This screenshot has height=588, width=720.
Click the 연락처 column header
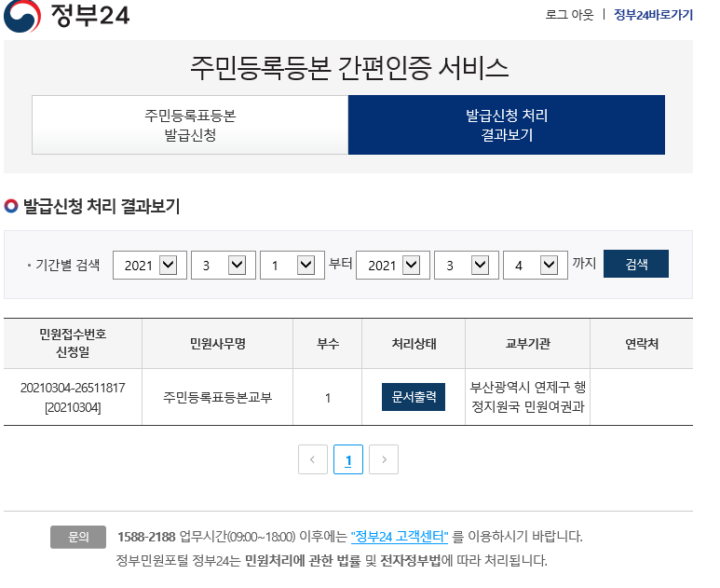pos(642,344)
